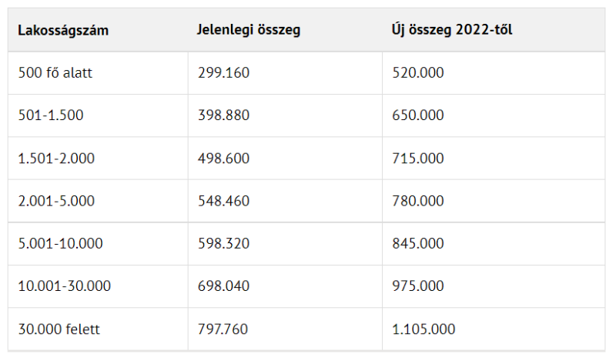This screenshot has height=364, width=616.
Task: Select the 5.001-10.000 row label
Action: pos(60,243)
